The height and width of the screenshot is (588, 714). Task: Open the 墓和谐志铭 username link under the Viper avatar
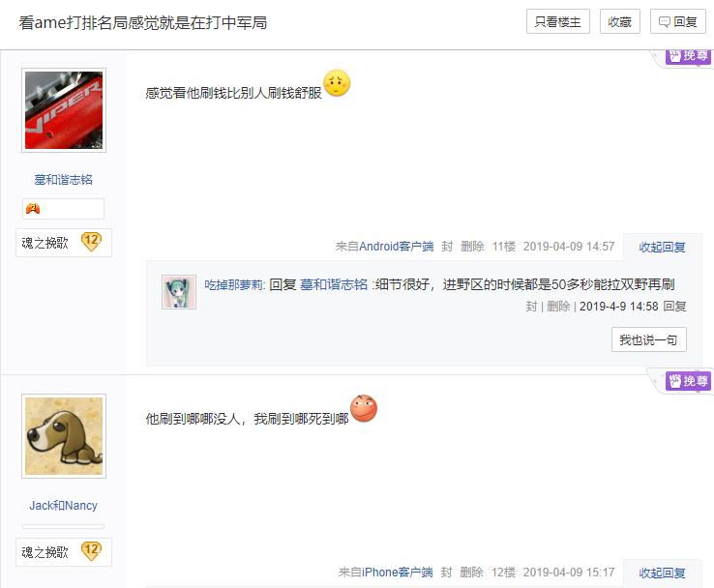[63, 180]
